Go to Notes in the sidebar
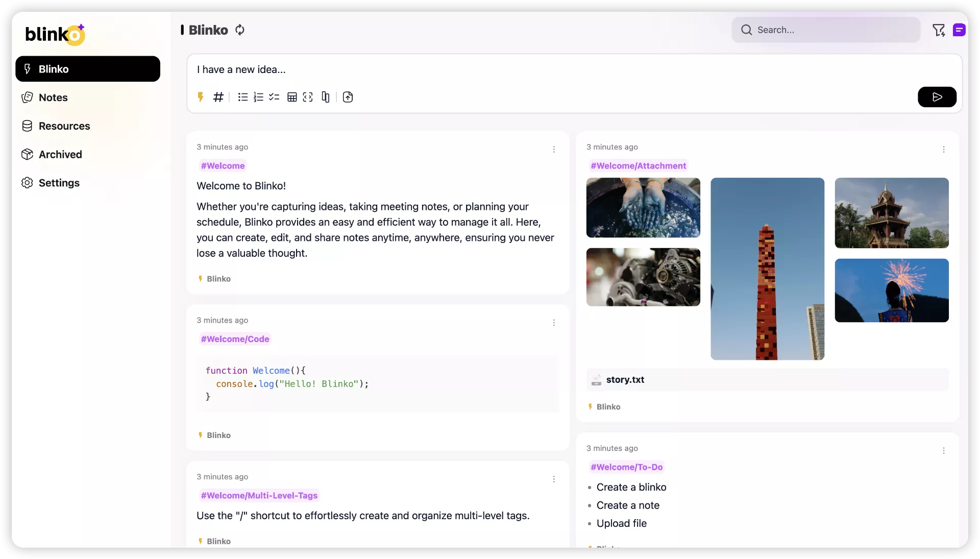Image resolution: width=980 pixels, height=559 pixels. pos(88,98)
